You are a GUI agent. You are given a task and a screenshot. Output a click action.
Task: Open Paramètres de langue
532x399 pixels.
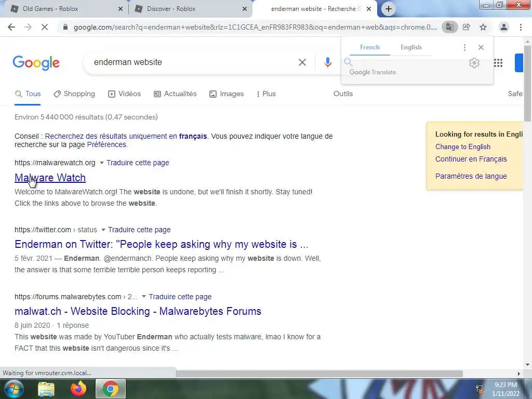(x=471, y=177)
